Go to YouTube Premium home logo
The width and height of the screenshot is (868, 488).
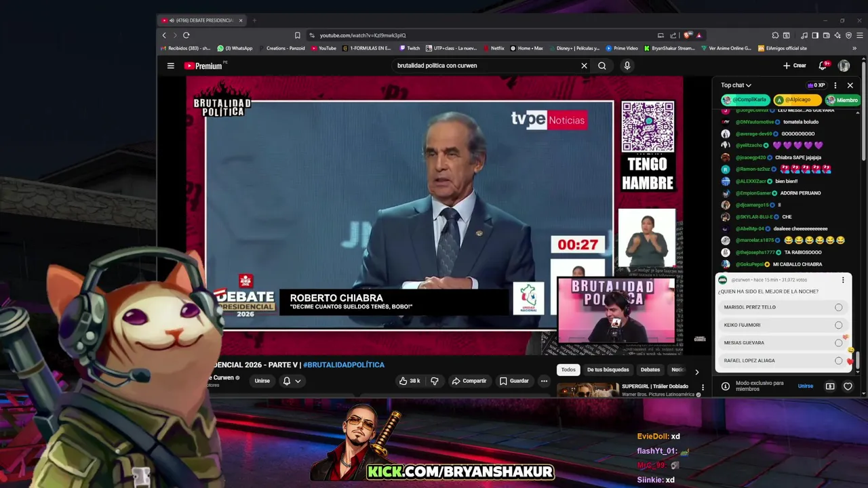click(203, 66)
